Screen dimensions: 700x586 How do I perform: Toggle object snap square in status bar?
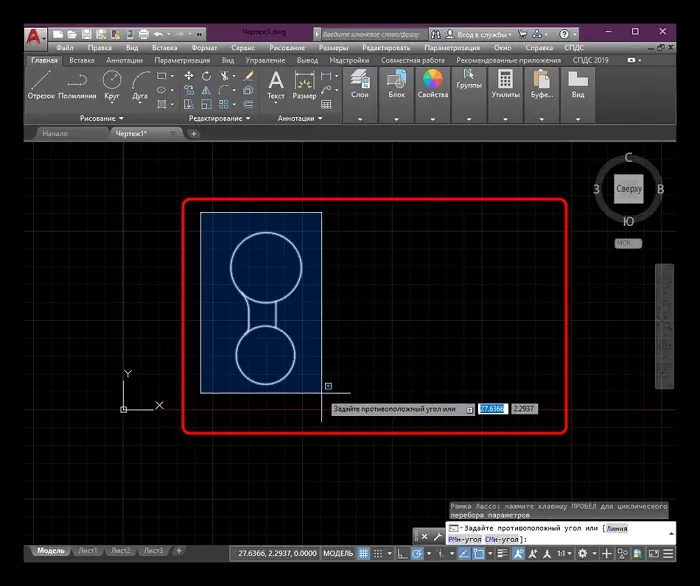tap(479, 554)
